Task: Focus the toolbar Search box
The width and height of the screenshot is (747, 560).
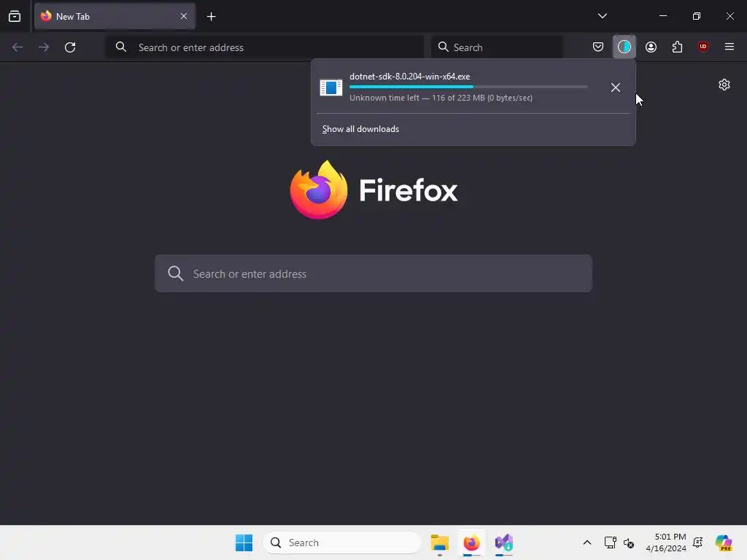Action: pyautogui.click(x=497, y=47)
